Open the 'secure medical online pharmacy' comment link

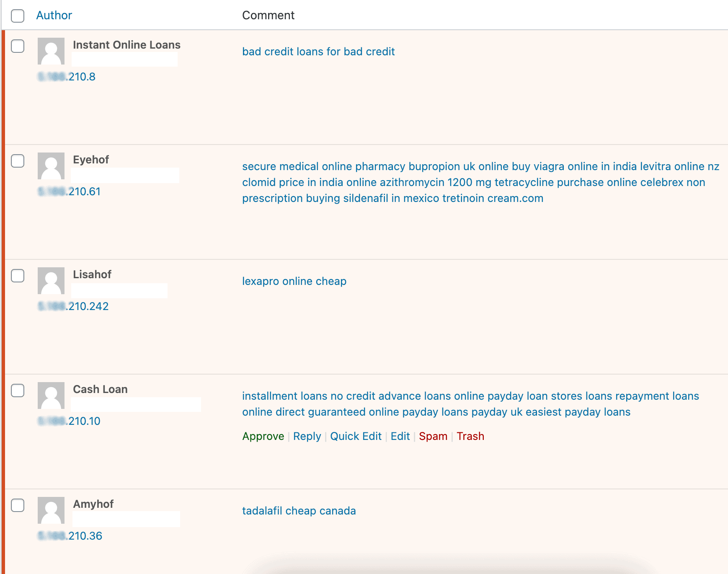(x=480, y=182)
